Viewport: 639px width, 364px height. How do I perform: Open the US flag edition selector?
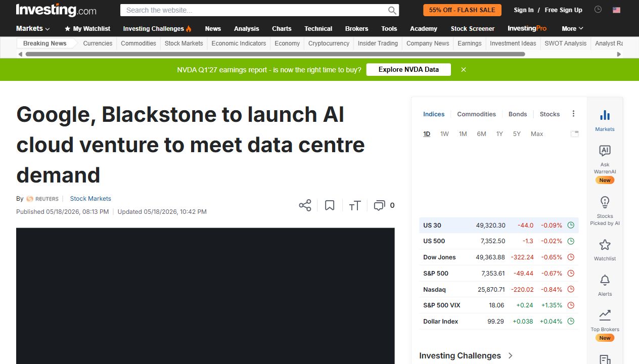pos(616,10)
